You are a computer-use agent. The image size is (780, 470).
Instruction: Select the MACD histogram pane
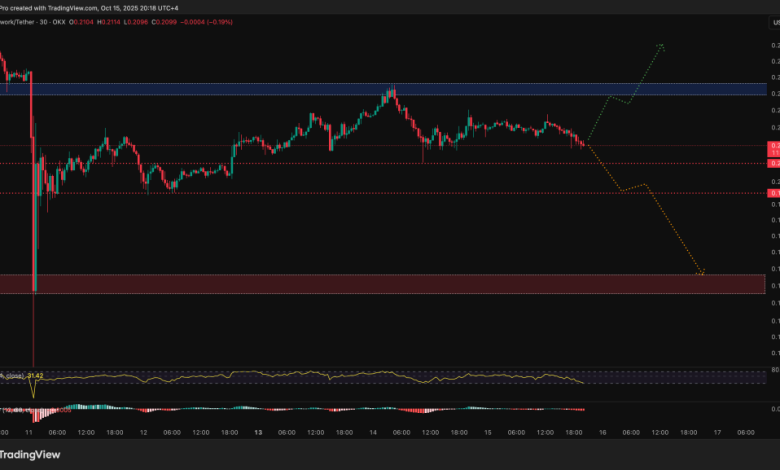pos(300,409)
